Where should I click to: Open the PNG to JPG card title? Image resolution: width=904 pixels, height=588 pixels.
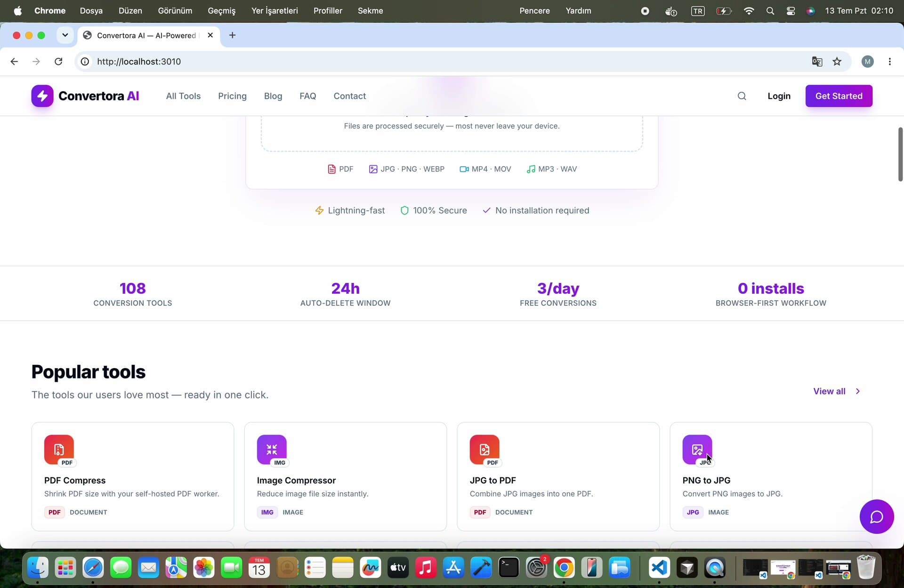(x=706, y=481)
